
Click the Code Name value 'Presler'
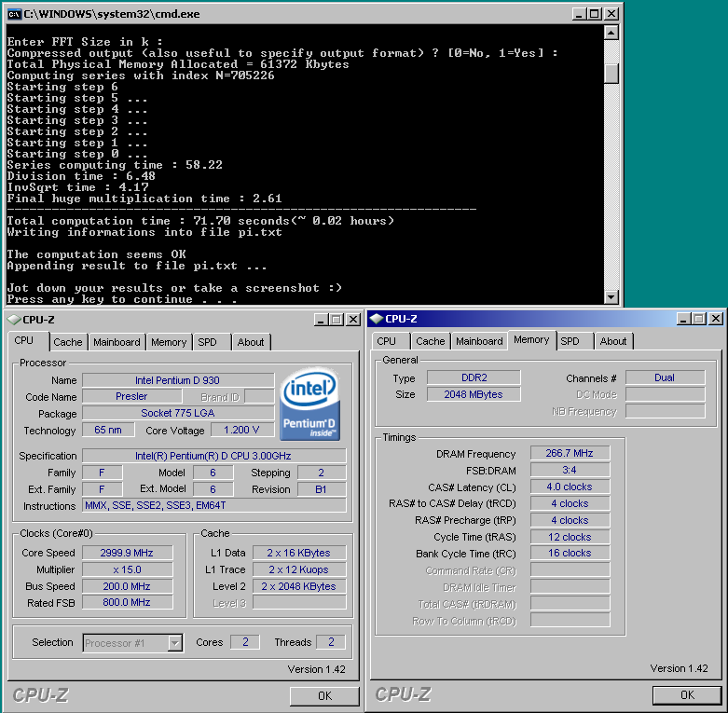[131, 396]
